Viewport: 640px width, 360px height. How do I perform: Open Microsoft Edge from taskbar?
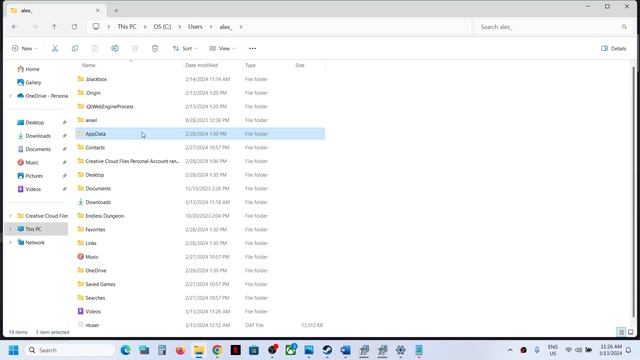tap(125, 350)
